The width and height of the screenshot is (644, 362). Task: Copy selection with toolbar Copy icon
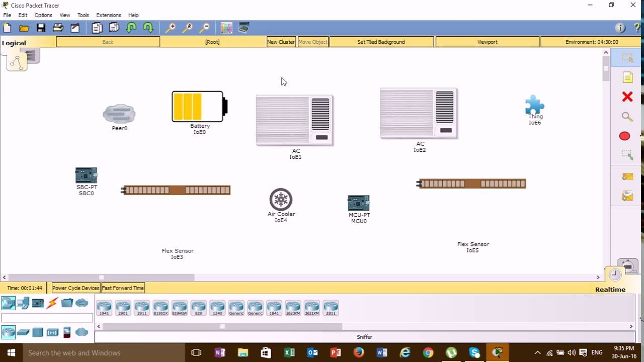[x=97, y=28]
